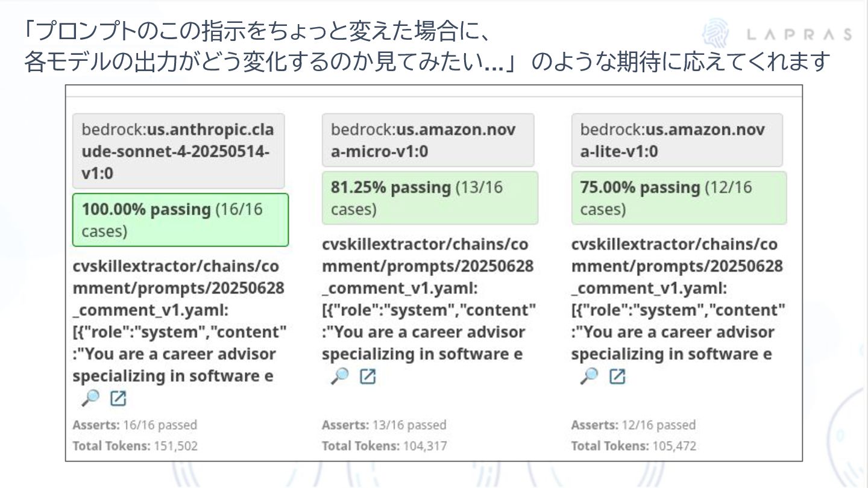The height and width of the screenshot is (488, 868).
Task: Click the LAPRAS fingerprint logo
Action: coord(715,33)
